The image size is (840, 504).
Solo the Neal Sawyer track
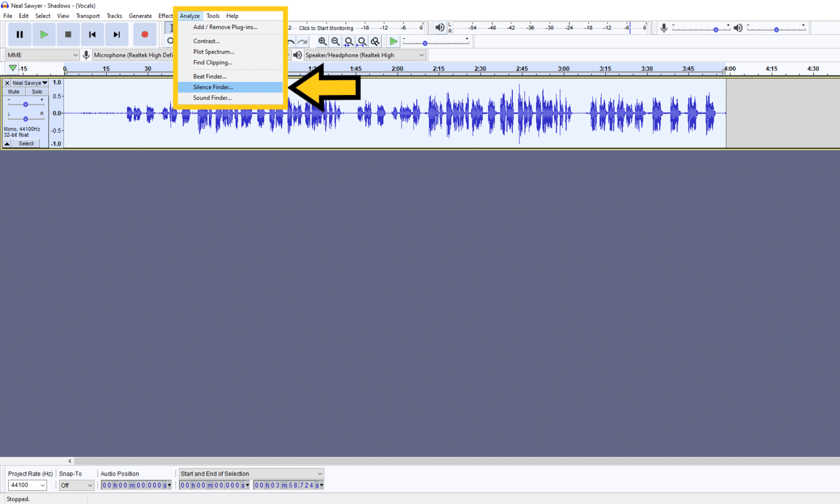point(37,91)
